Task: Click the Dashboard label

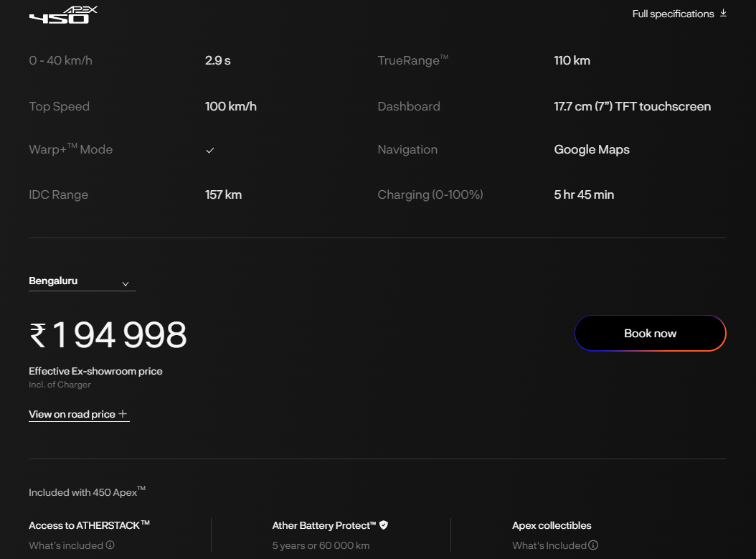Action: coord(409,107)
